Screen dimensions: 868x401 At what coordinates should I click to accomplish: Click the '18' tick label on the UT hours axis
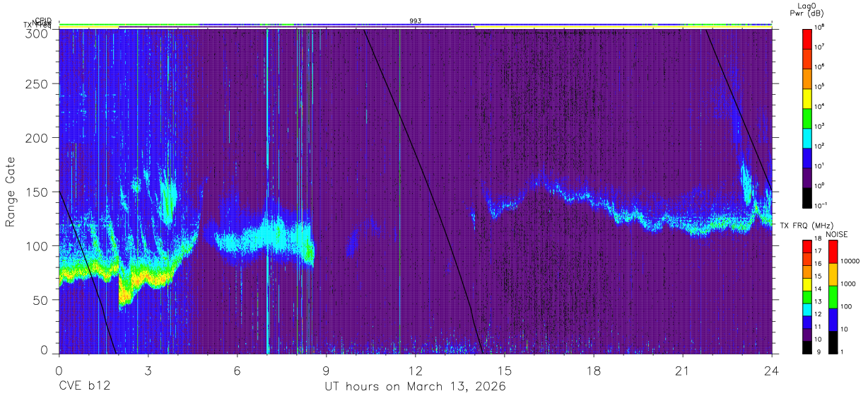594,370
